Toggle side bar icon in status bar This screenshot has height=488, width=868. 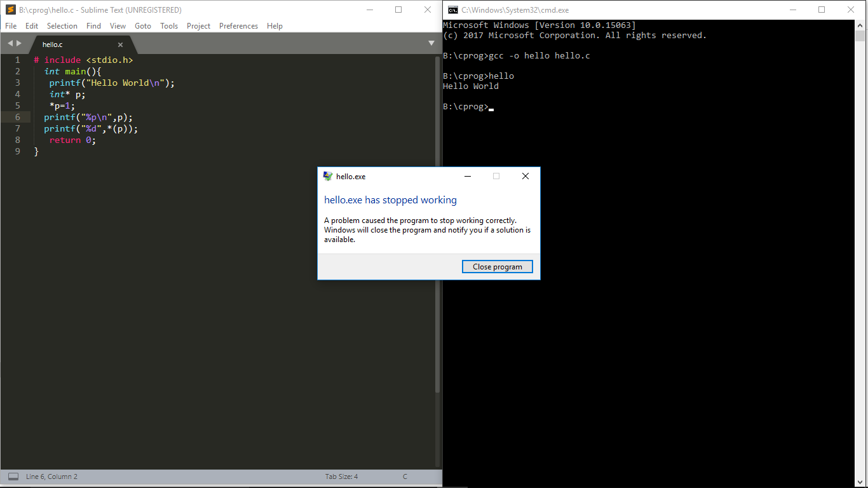click(x=13, y=477)
